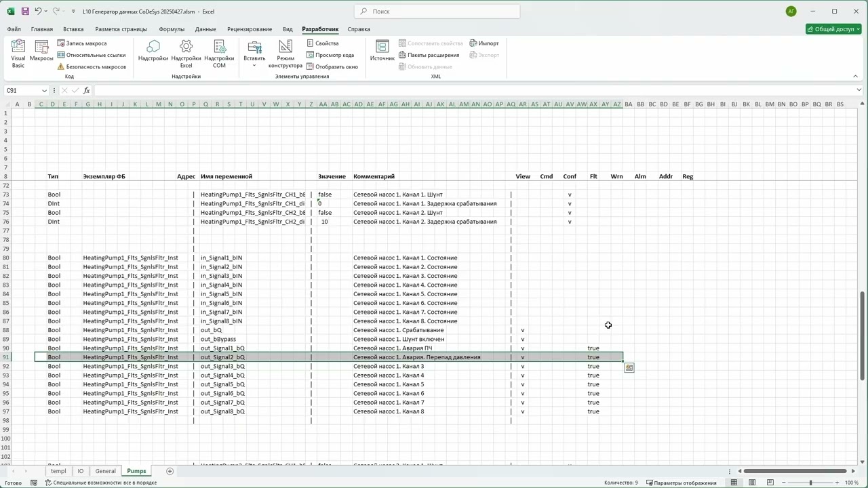The height and width of the screenshot is (488, 868).
Task: Open COM Add-ins (Надстройки COM)
Action: point(219,54)
